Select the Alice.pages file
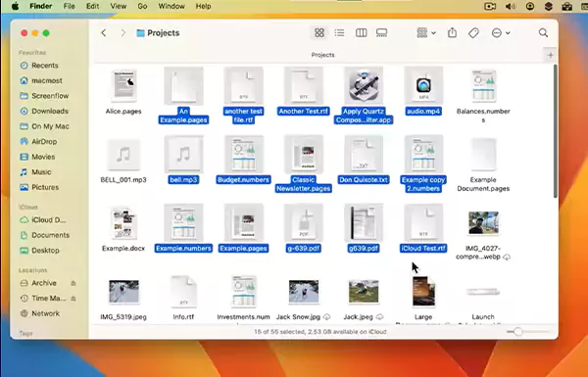The image size is (588, 377). pos(123,93)
